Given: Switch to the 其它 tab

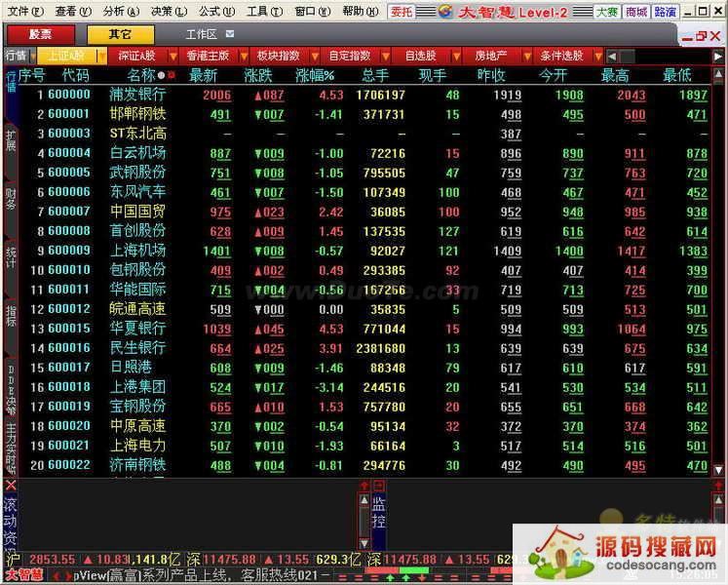Looking at the screenshot, I should (x=120, y=33).
